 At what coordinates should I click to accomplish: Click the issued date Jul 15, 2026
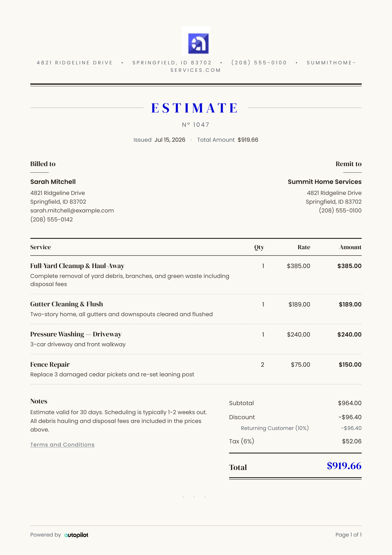click(x=170, y=140)
